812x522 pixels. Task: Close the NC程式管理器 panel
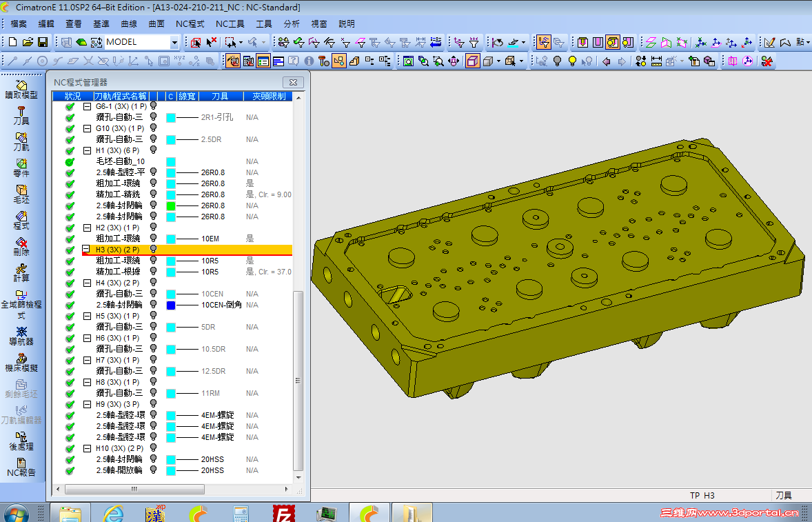coord(293,82)
